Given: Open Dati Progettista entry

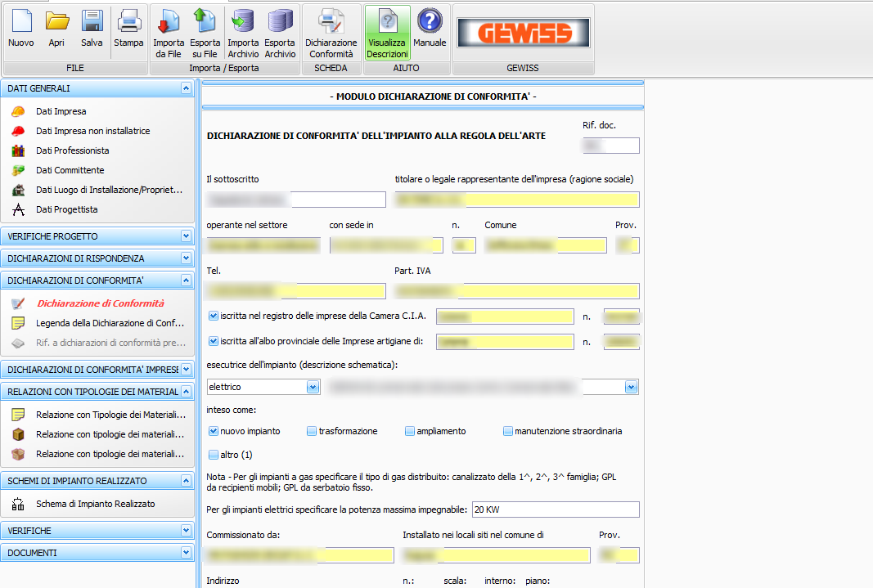Looking at the screenshot, I should click(x=67, y=209).
